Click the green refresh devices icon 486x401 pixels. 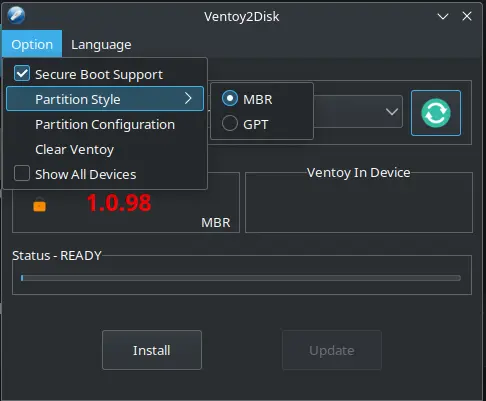[x=436, y=113]
